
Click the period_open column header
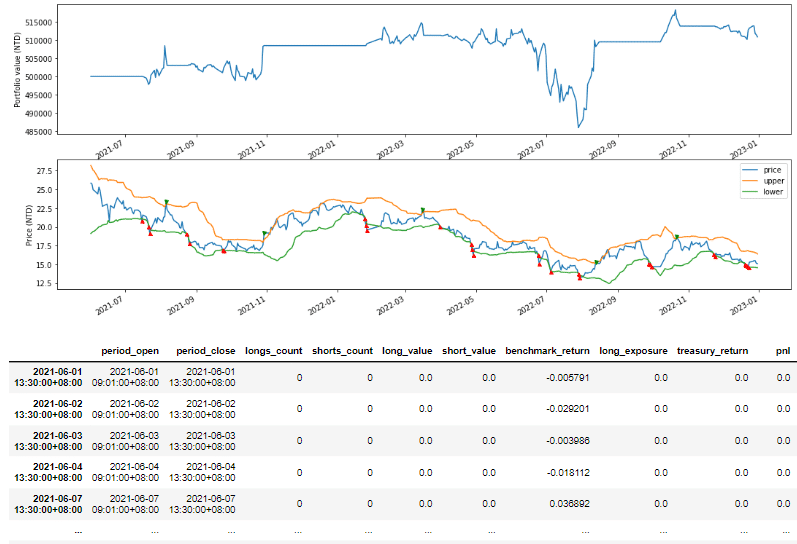point(130,351)
